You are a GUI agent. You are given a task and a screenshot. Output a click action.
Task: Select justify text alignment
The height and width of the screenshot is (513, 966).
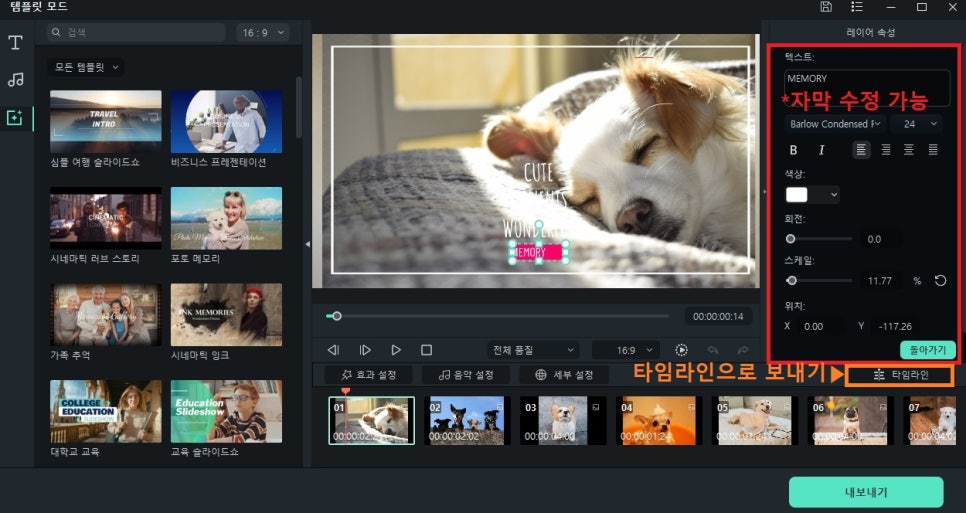(x=933, y=150)
